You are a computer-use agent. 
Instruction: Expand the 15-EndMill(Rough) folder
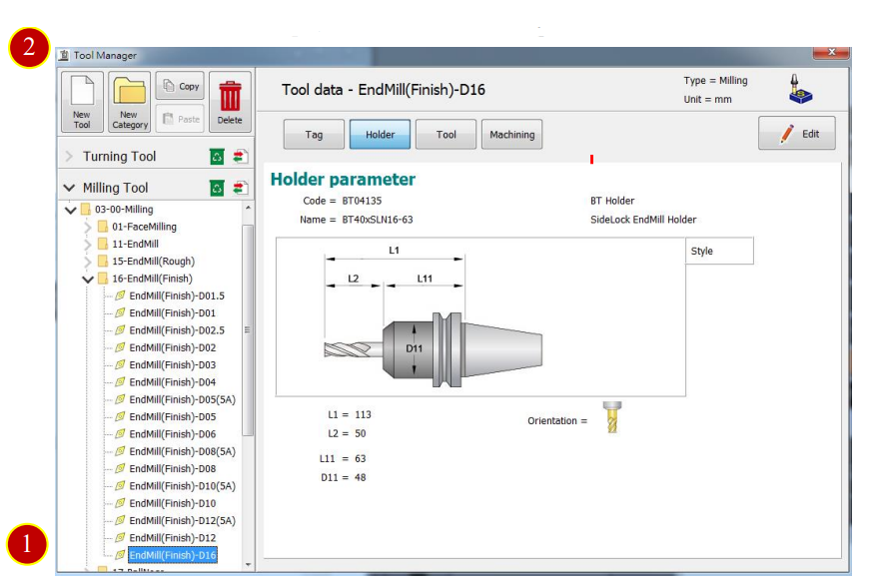88,262
